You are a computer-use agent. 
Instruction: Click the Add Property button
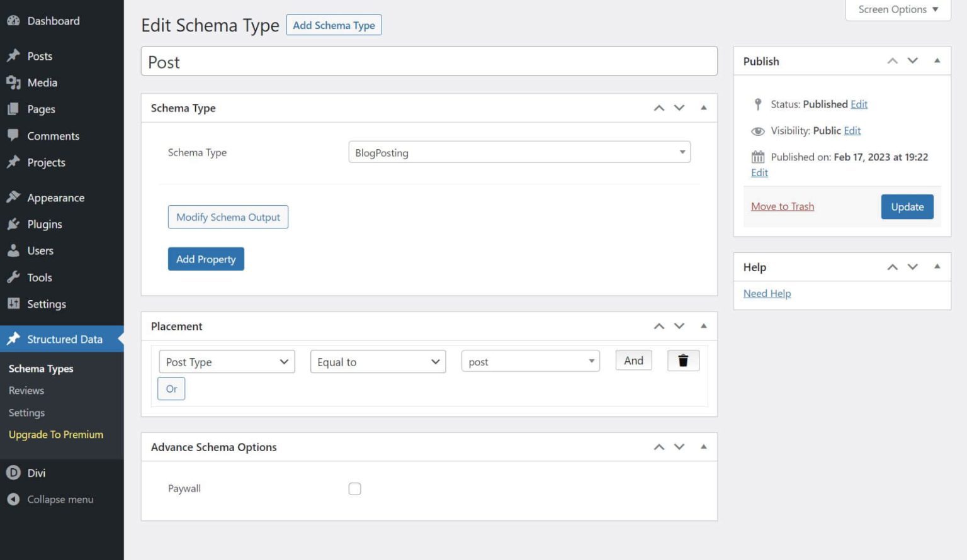pyautogui.click(x=205, y=259)
